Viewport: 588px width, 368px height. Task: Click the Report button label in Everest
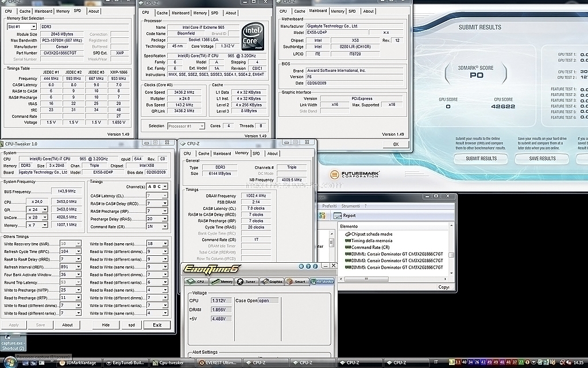point(349,216)
